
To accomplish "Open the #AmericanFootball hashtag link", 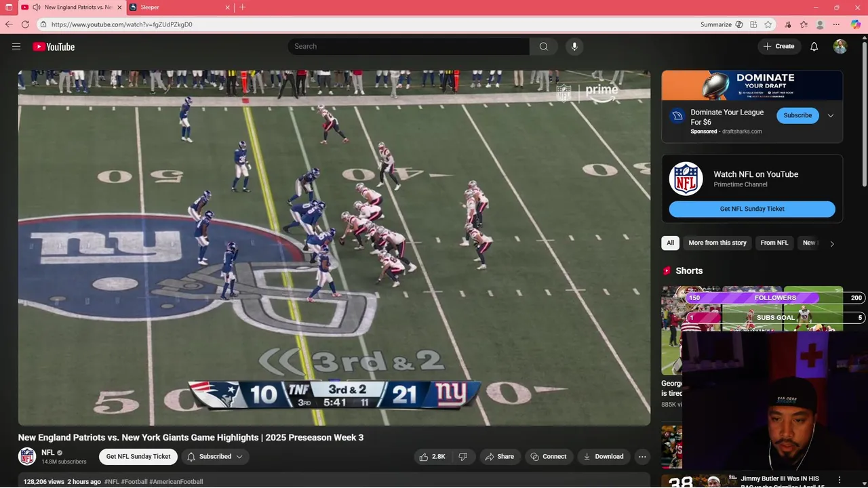I will point(176,482).
